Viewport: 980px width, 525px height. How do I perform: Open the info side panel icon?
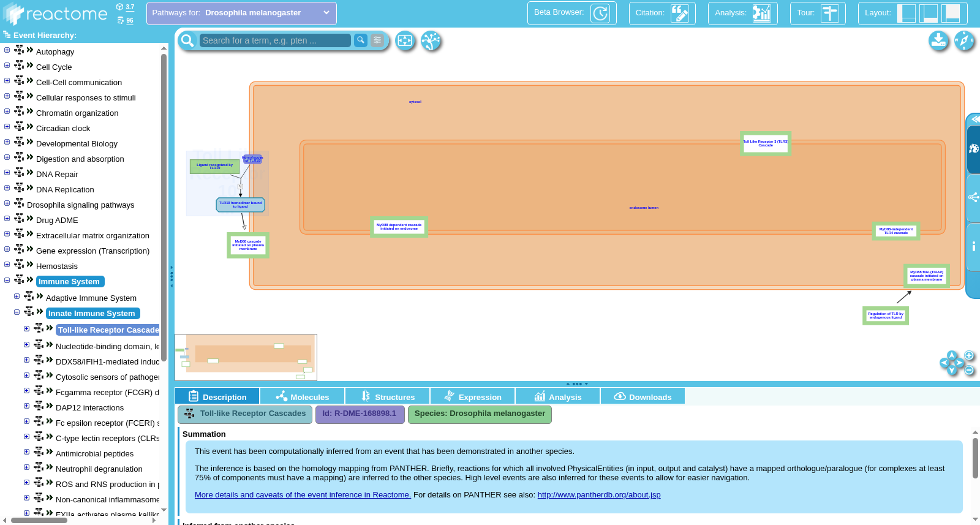click(973, 247)
